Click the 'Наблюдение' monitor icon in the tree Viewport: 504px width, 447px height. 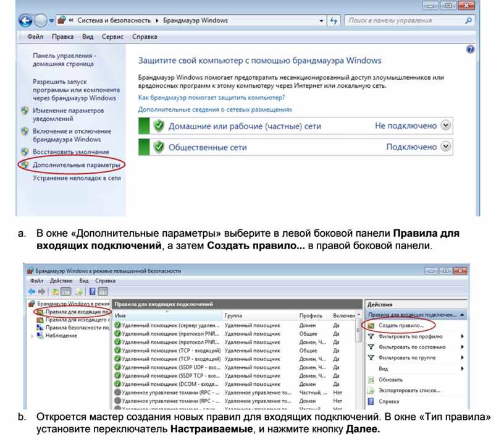[x=40, y=335]
